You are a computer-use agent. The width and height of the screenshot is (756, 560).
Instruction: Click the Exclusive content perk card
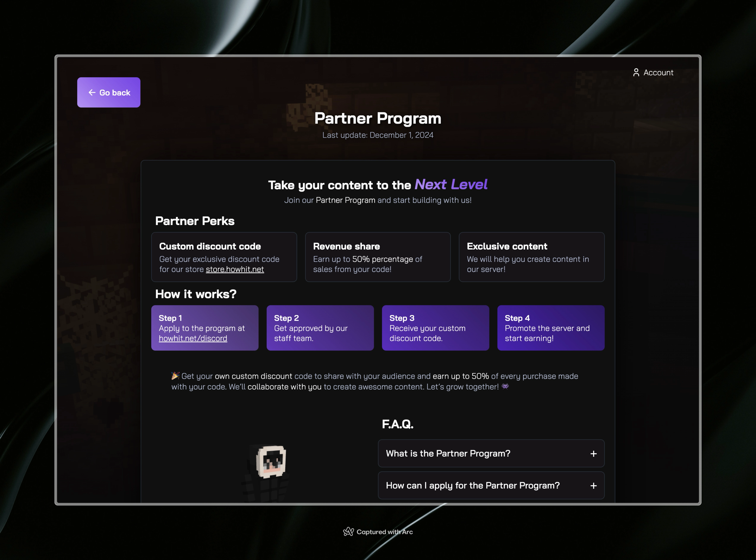[531, 257]
